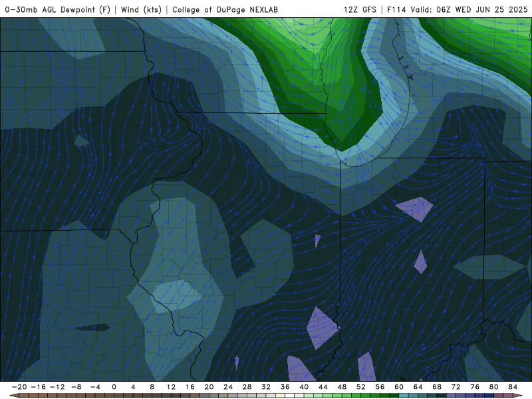Click the '12Z GFS' model run label

click(360, 9)
